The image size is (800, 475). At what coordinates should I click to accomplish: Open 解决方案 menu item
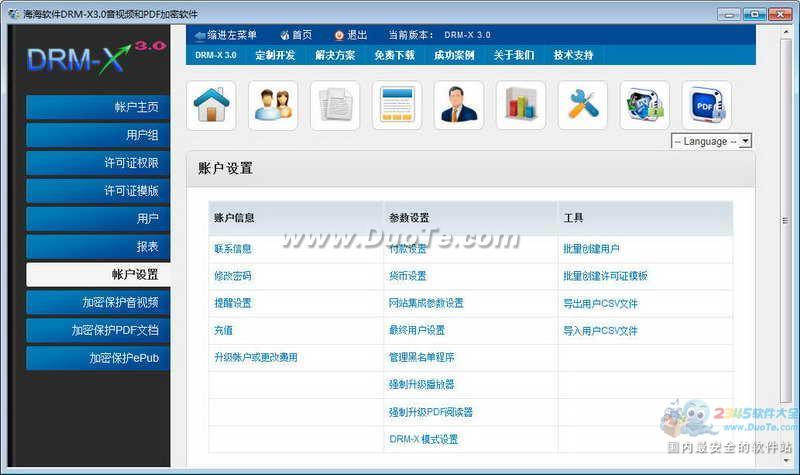335,55
